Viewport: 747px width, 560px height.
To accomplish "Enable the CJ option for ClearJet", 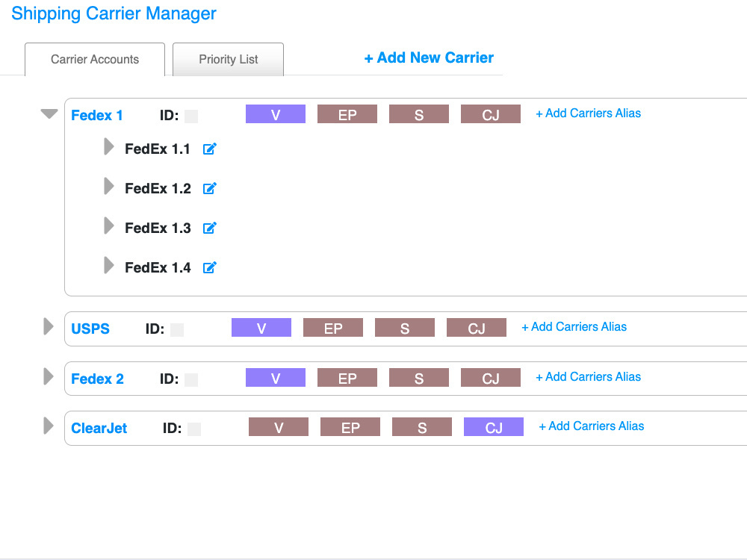I will (494, 426).
